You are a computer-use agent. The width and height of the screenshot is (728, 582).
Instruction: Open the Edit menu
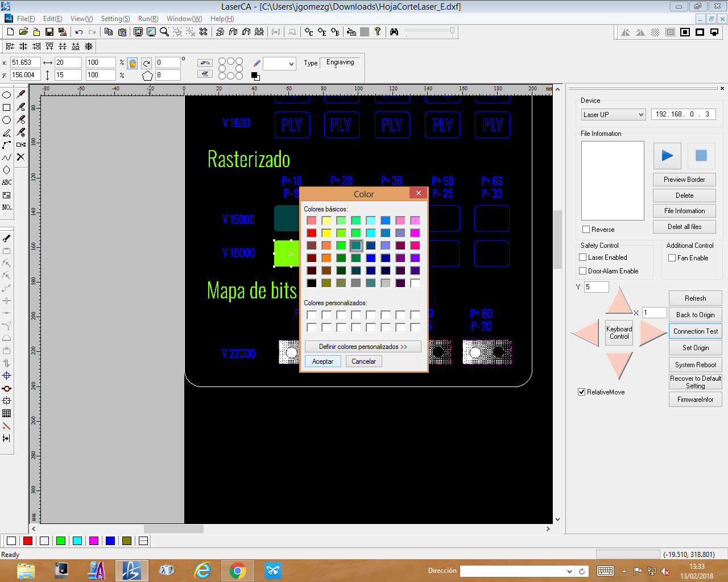click(53, 19)
